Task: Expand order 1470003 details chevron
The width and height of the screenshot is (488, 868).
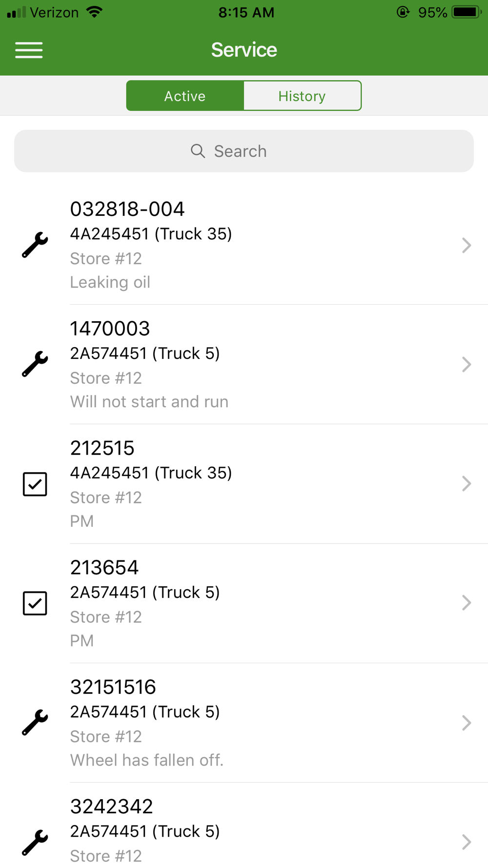Action: (467, 364)
